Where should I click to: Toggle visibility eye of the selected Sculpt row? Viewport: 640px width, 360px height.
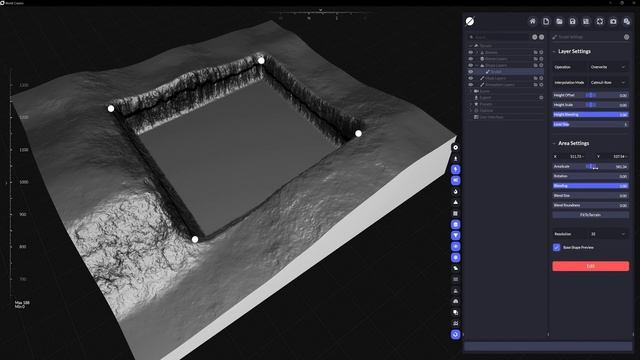(x=471, y=72)
